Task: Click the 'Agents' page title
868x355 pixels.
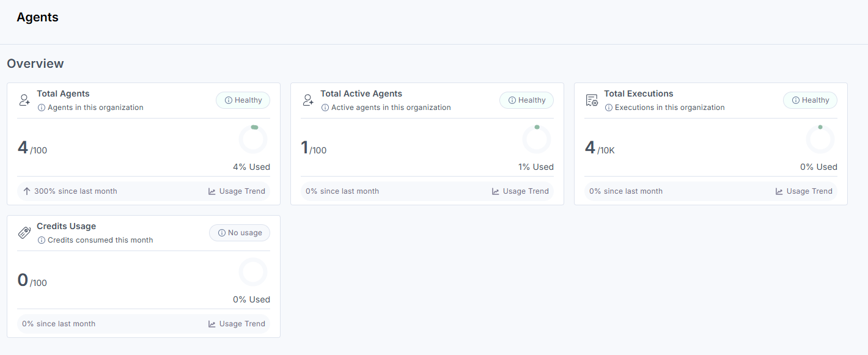Action: tap(37, 17)
